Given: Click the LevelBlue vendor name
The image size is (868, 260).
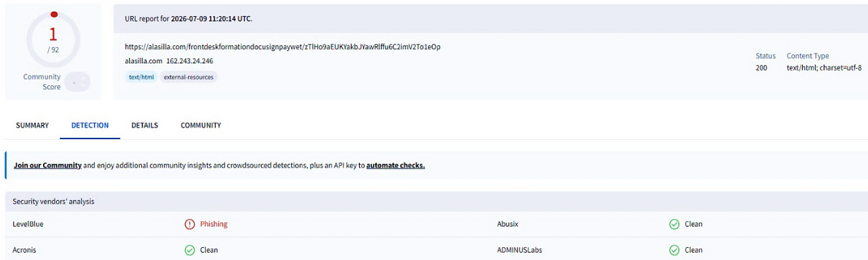Looking at the screenshot, I should tap(28, 224).
